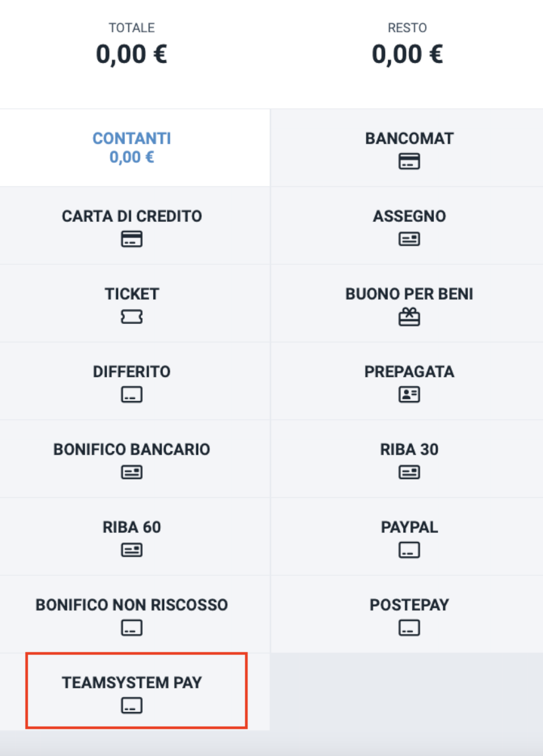
Task: Click the Buono per Beni gift icon
Action: (x=409, y=317)
